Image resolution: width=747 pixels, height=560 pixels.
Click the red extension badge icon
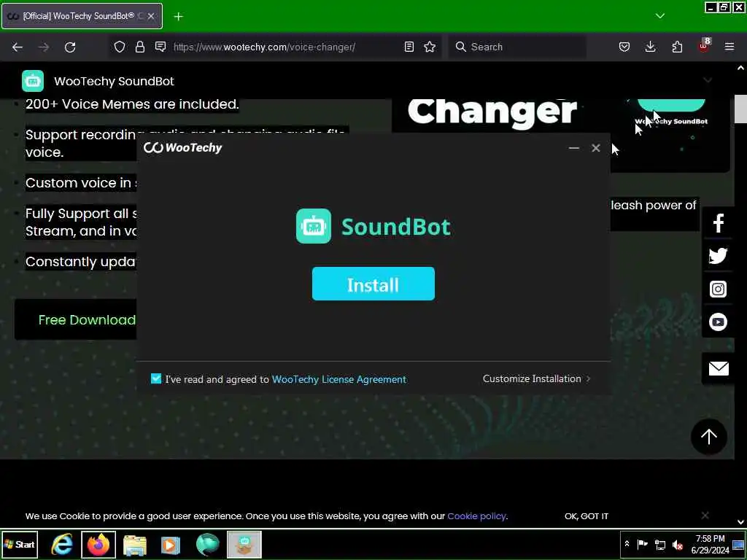[x=704, y=46]
